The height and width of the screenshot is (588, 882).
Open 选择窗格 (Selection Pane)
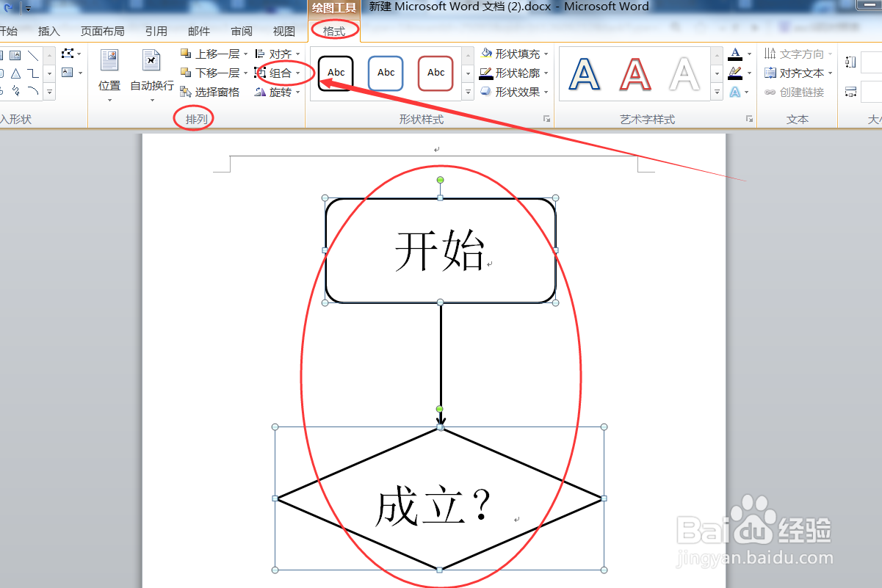[x=209, y=92]
